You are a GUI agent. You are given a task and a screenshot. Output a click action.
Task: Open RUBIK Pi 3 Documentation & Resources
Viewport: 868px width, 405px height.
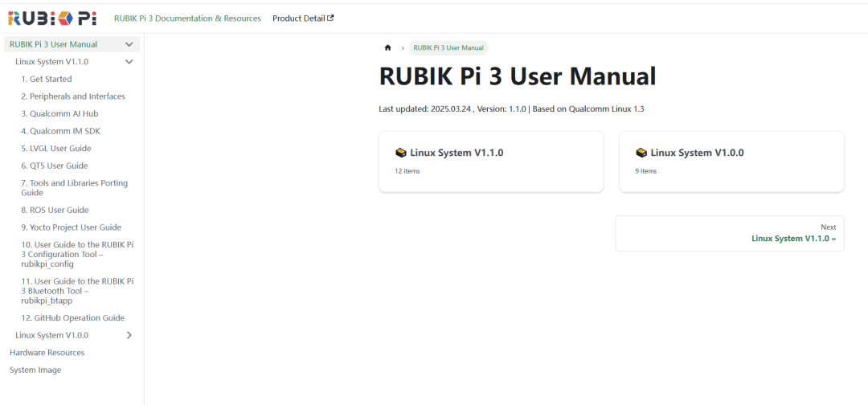point(187,18)
